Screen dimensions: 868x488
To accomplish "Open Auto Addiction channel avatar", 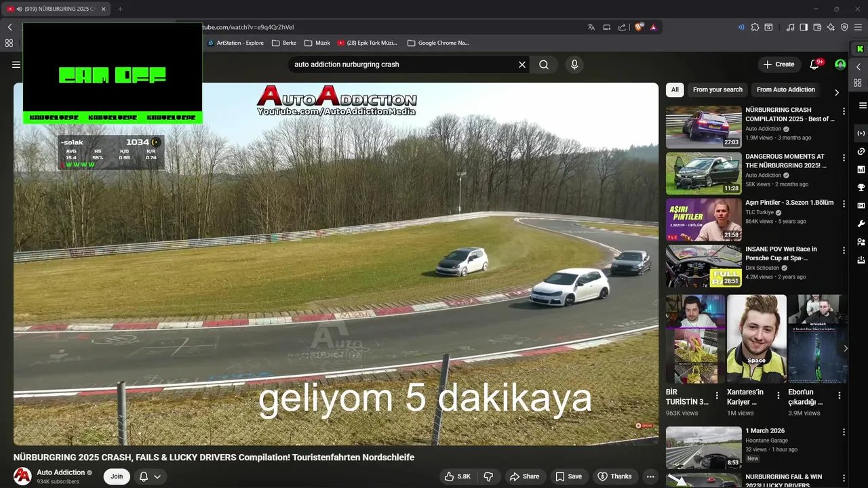I will point(22,476).
